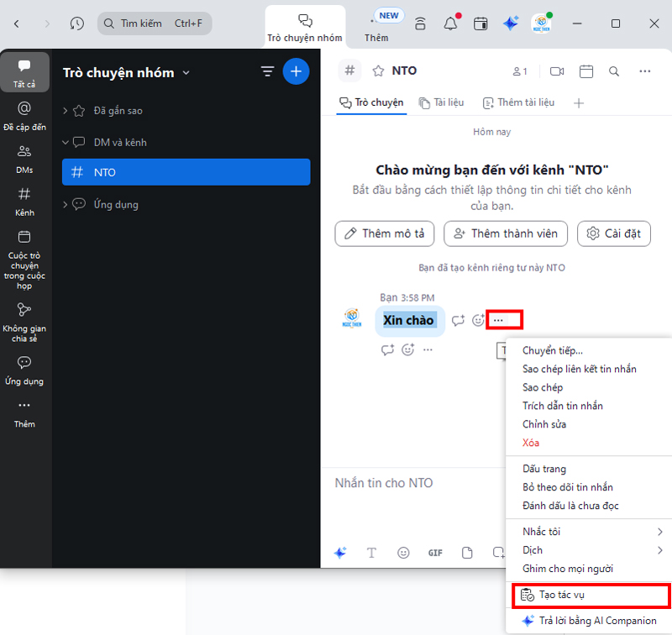This screenshot has width=672, height=635.
Task: Start a video meeting with camera icon
Action: pos(556,71)
